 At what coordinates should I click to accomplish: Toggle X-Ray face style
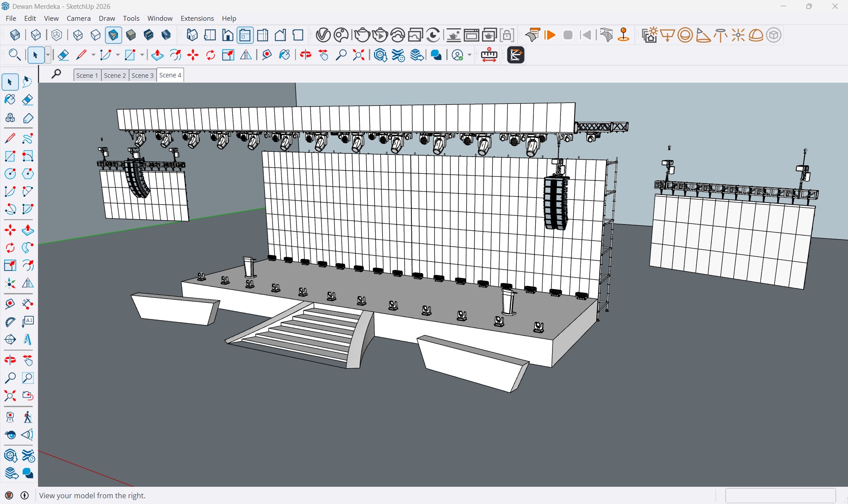pyautogui.click(x=15, y=35)
